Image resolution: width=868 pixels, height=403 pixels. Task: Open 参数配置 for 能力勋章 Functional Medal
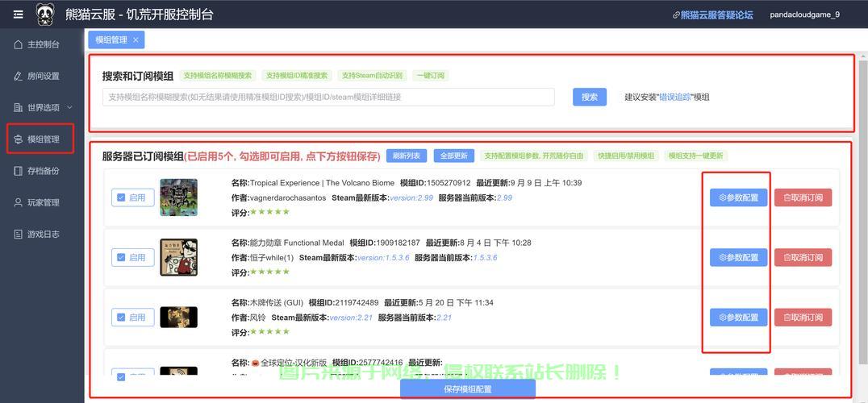[x=738, y=257]
